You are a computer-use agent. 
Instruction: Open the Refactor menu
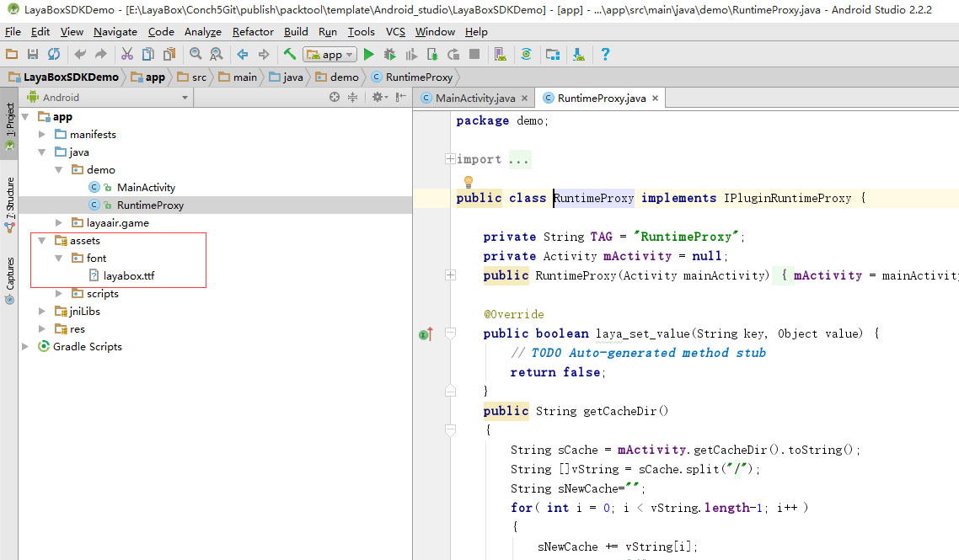point(253,32)
